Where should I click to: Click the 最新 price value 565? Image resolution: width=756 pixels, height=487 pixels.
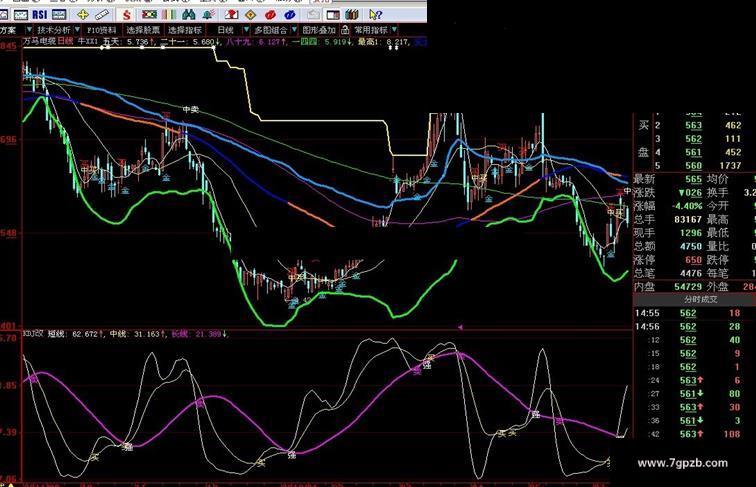pyautogui.click(x=693, y=179)
